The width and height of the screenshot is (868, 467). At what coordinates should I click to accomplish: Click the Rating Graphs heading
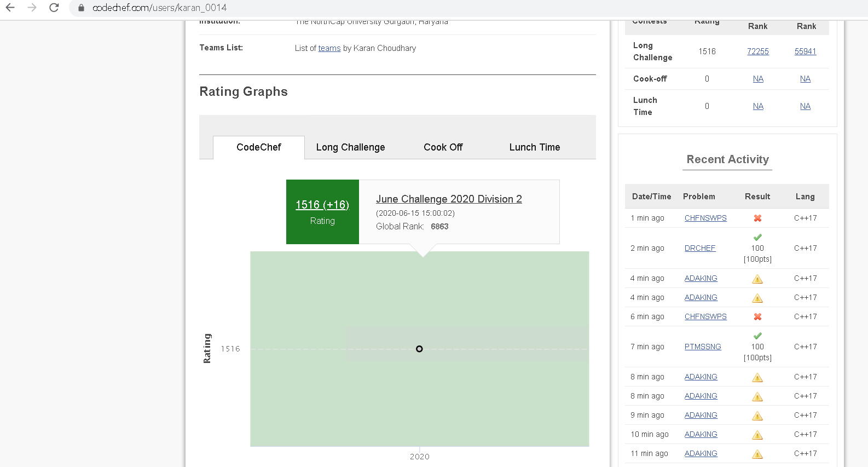click(x=244, y=91)
